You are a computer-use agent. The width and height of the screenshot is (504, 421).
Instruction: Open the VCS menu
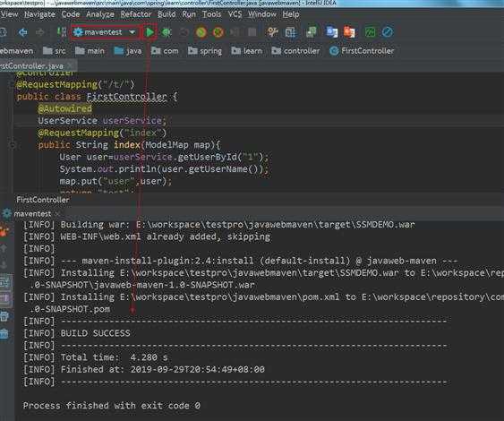pyautogui.click(x=235, y=14)
